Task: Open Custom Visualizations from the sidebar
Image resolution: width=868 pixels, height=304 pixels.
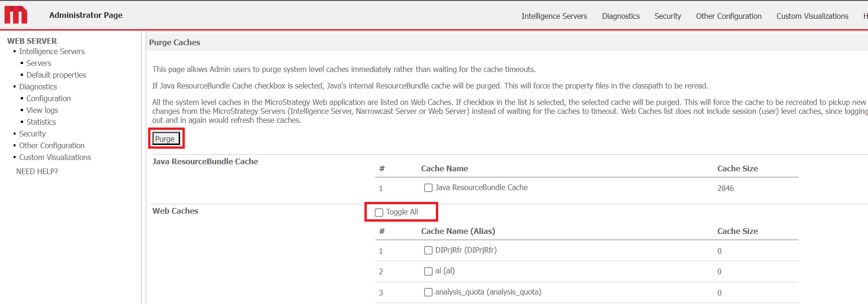Action: coord(55,157)
